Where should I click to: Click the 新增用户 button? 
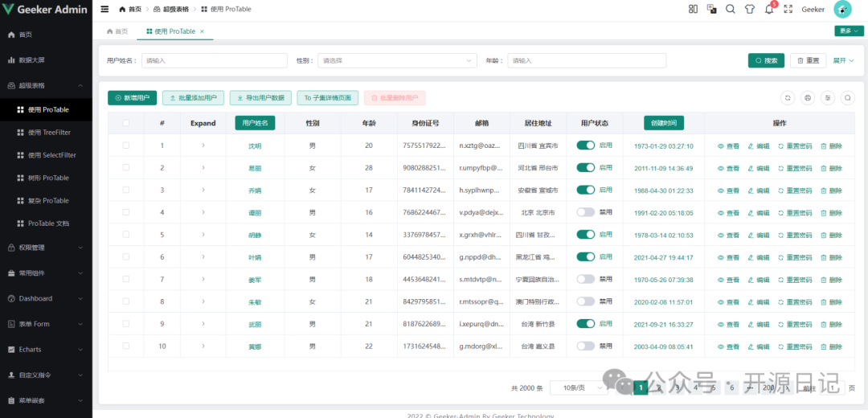click(133, 98)
